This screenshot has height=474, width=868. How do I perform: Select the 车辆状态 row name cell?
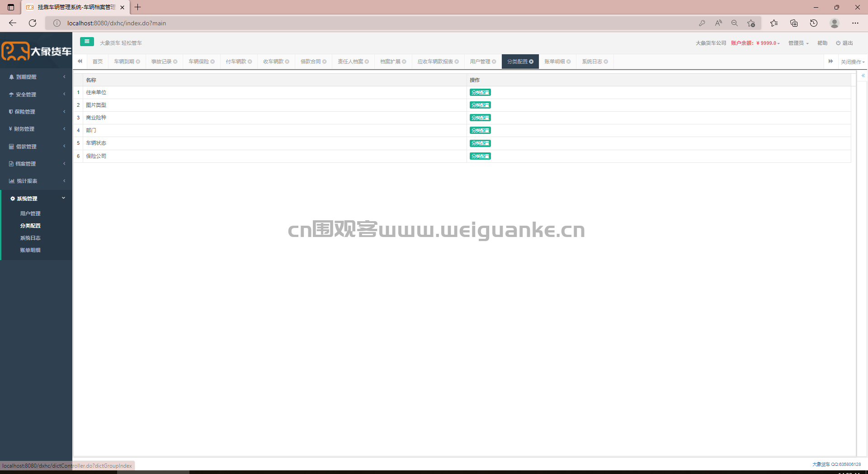[275, 143]
